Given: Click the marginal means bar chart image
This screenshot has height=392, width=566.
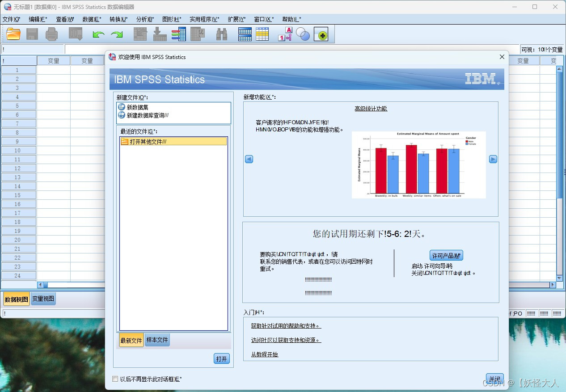Looking at the screenshot, I should [418, 164].
